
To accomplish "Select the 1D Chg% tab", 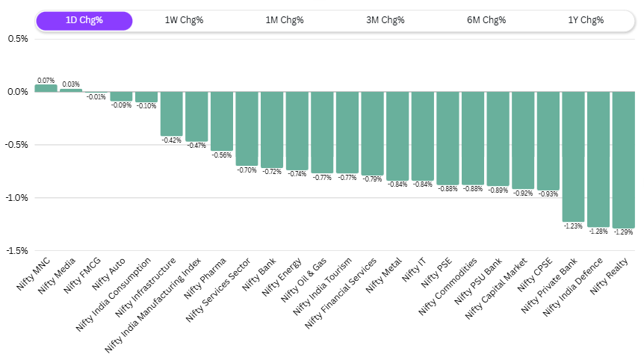I will [84, 20].
